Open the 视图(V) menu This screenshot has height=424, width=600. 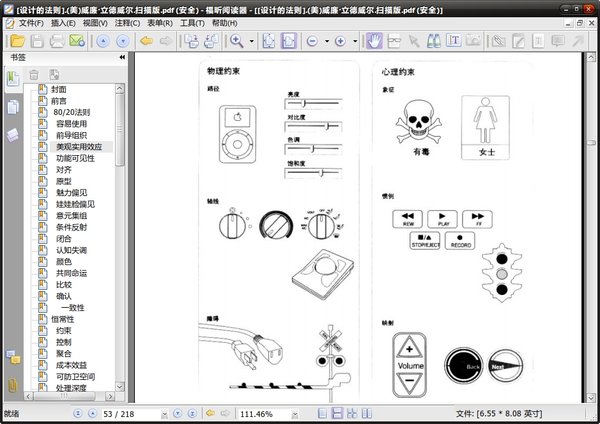[95, 22]
